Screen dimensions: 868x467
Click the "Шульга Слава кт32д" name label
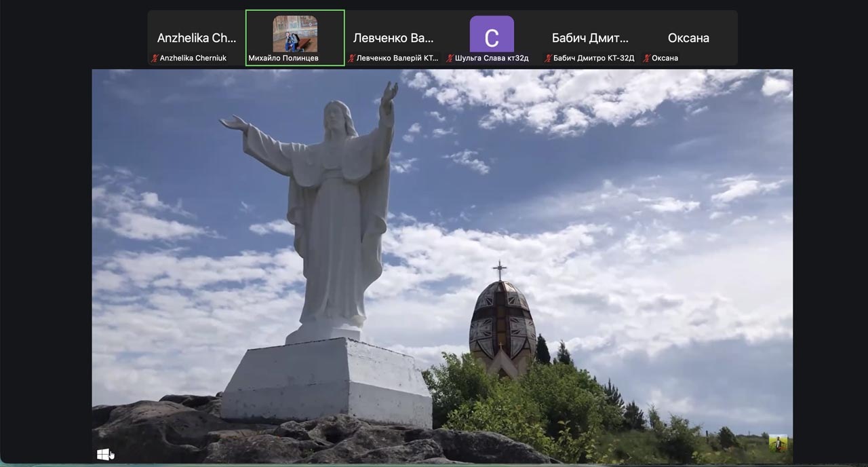click(492, 58)
